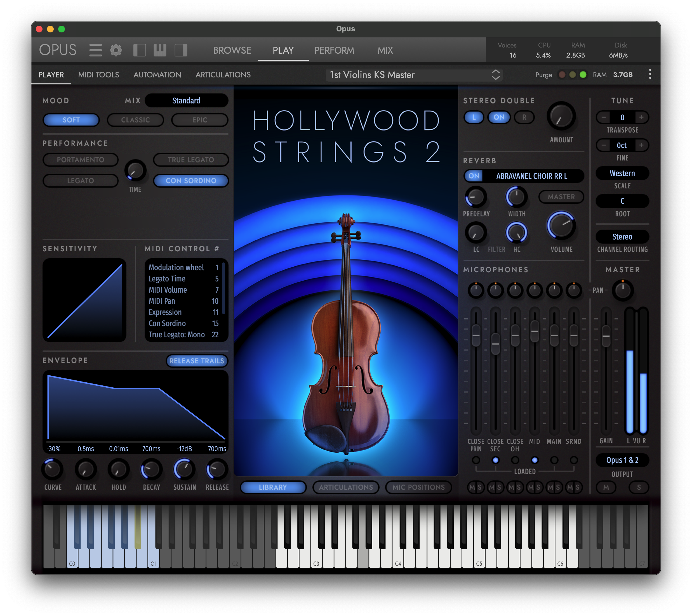The image size is (692, 616).
Task: Enable Portamento performance mode
Action: tap(81, 160)
